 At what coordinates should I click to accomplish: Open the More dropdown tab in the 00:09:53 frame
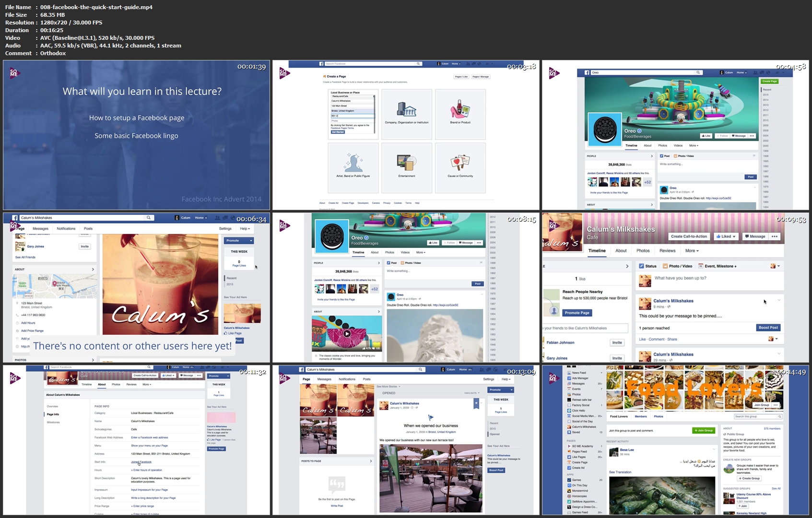click(692, 251)
